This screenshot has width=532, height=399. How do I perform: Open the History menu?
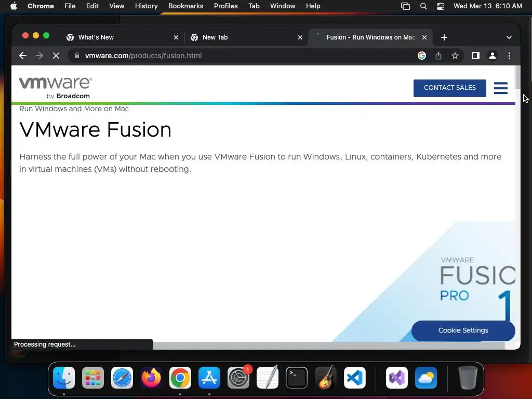pyautogui.click(x=146, y=6)
